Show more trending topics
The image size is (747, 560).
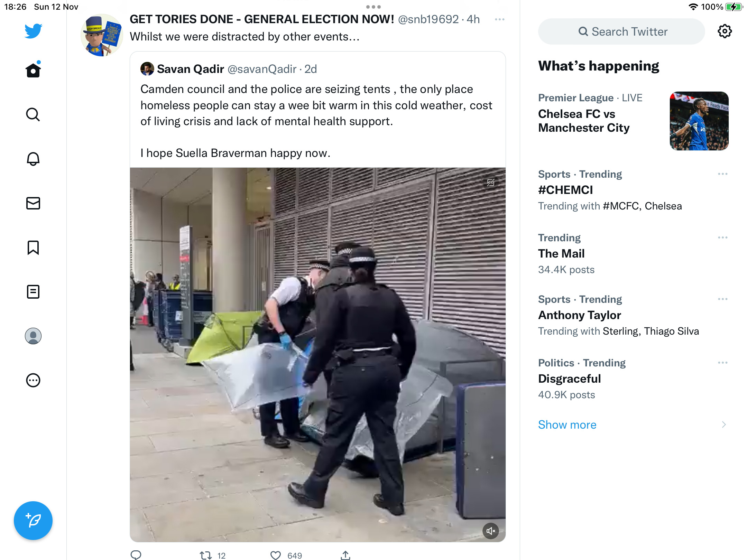click(567, 424)
